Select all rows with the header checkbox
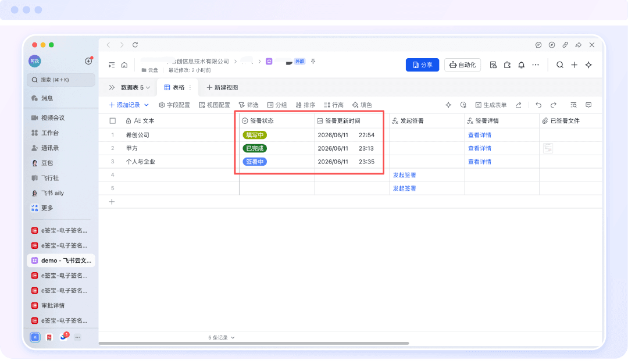 113,121
